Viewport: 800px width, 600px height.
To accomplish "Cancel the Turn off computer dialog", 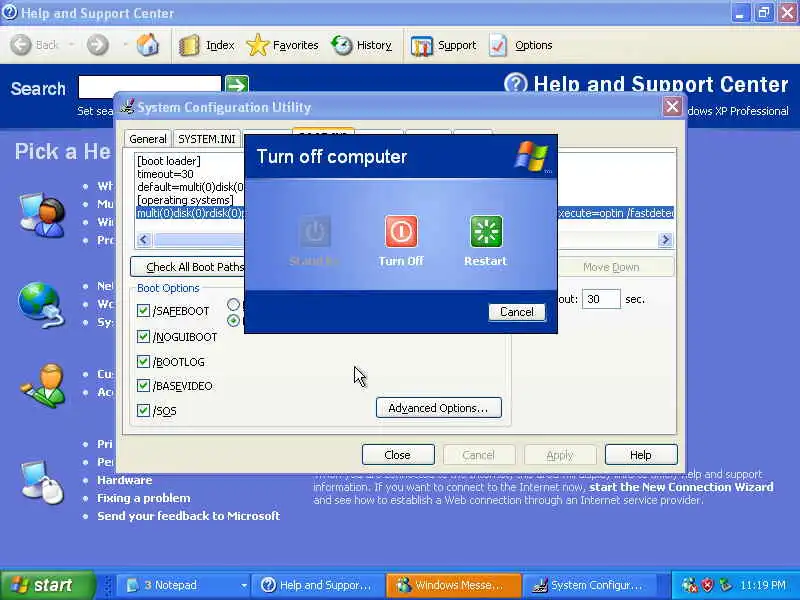I will [516, 312].
